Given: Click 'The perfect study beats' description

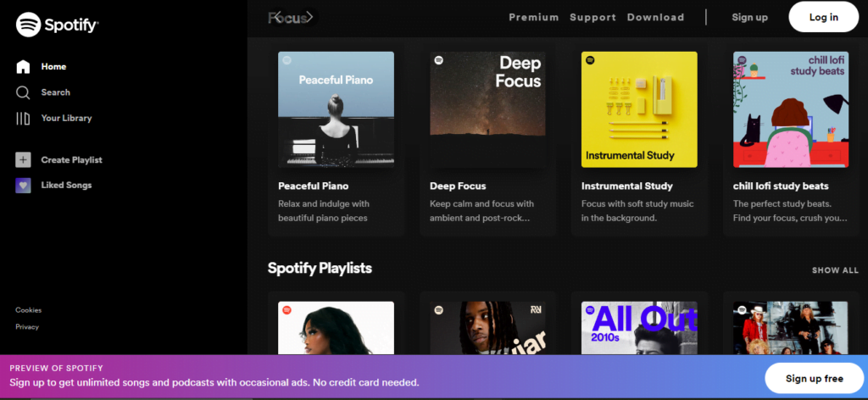Looking at the screenshot, I should tap(790, 211).
